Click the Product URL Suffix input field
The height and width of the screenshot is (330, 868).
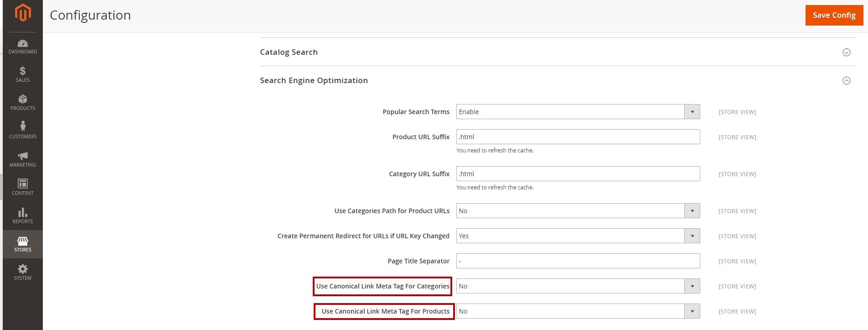pos(578,137)
